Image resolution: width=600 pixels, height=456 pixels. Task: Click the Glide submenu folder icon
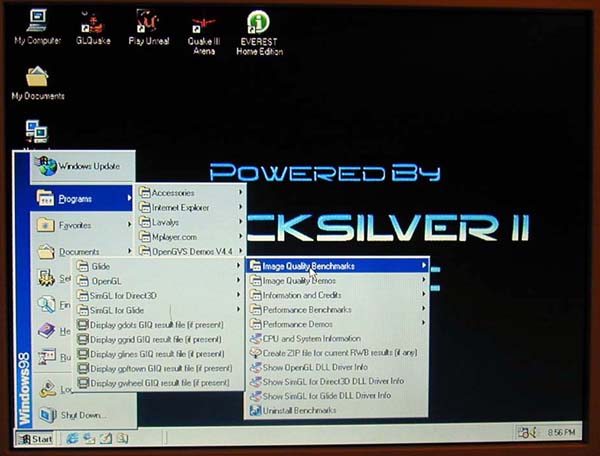click(x=82, y=266)
